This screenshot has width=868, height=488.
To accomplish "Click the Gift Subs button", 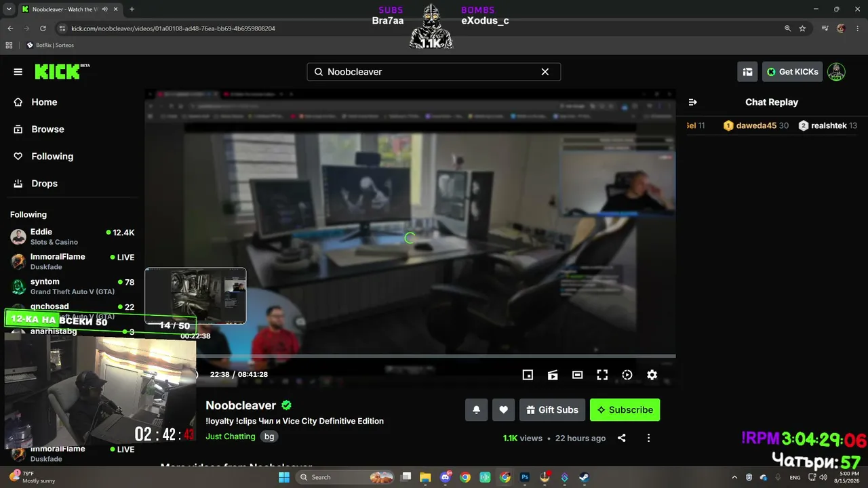I will tap(553, 410).
